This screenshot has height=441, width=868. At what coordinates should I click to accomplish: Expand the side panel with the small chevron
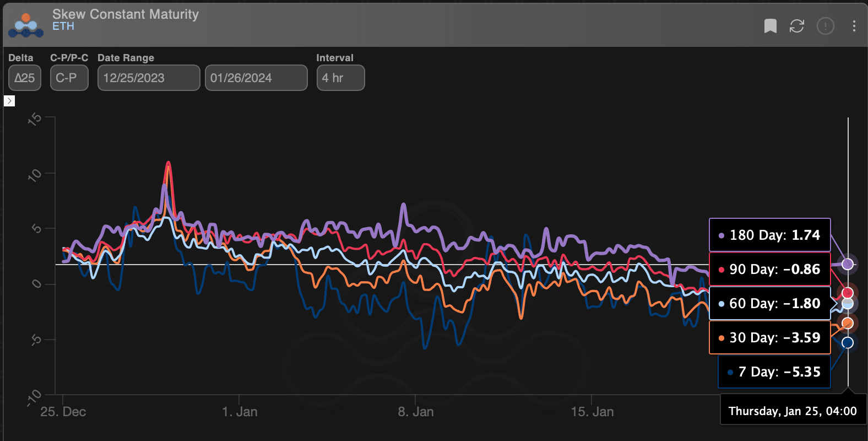[9, 101]
